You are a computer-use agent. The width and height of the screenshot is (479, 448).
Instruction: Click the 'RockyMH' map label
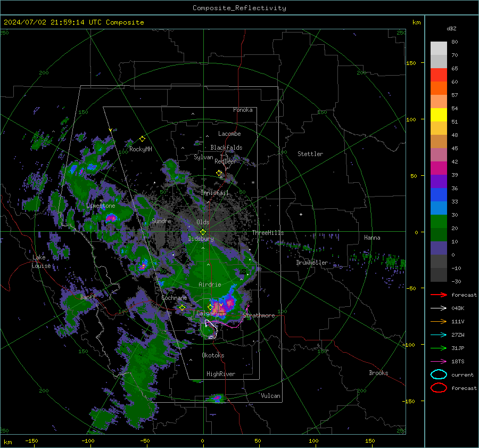(x=141, y=149)
